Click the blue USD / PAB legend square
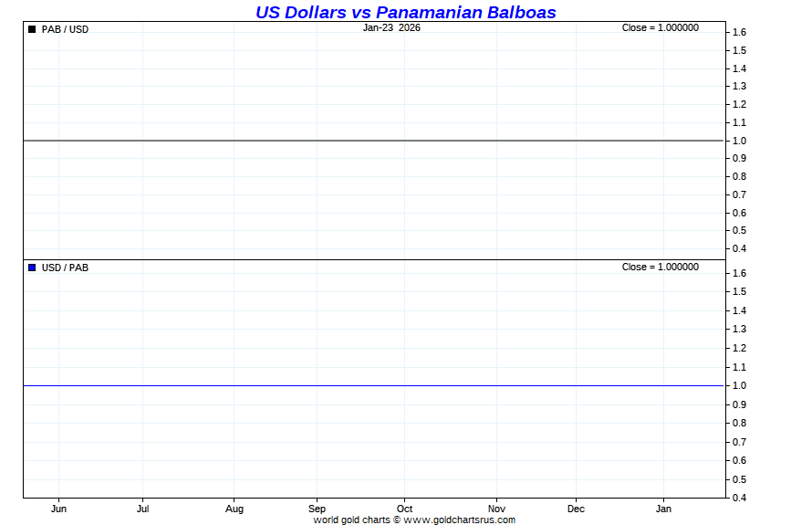 coord(32,268)
